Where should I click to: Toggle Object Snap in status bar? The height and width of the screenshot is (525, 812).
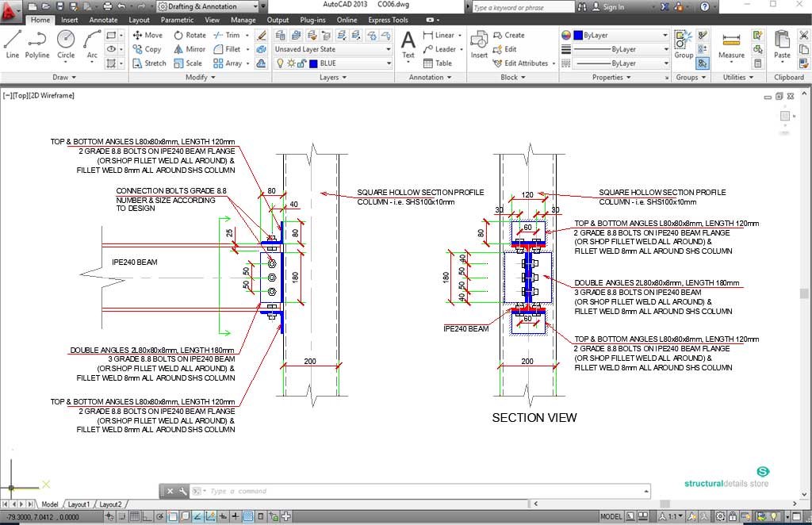point(172,516)
